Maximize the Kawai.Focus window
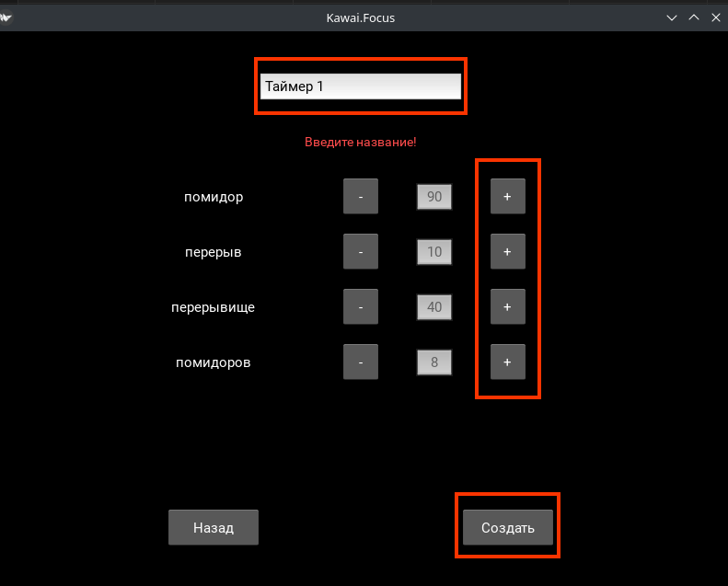The width and height of the screenshot is (728, 586). point(694,17)
